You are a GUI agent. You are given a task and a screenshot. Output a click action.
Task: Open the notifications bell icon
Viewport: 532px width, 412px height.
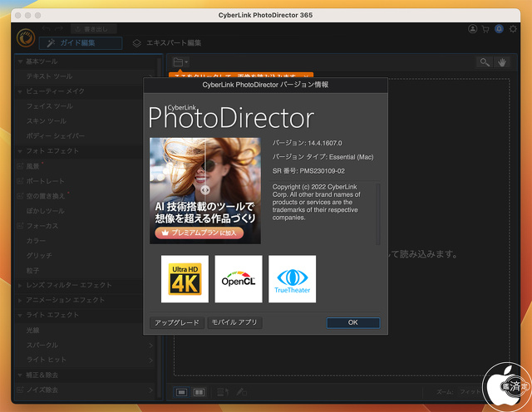click(499, 29)
